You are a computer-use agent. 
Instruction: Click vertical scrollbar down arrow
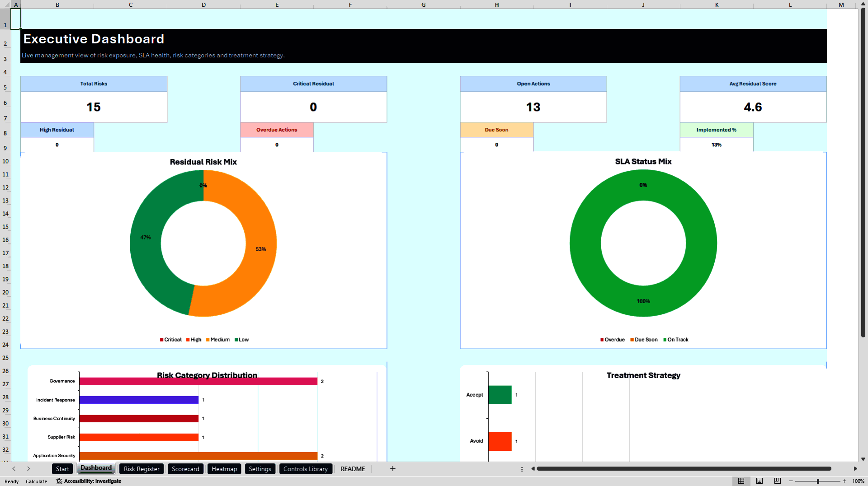863,459
